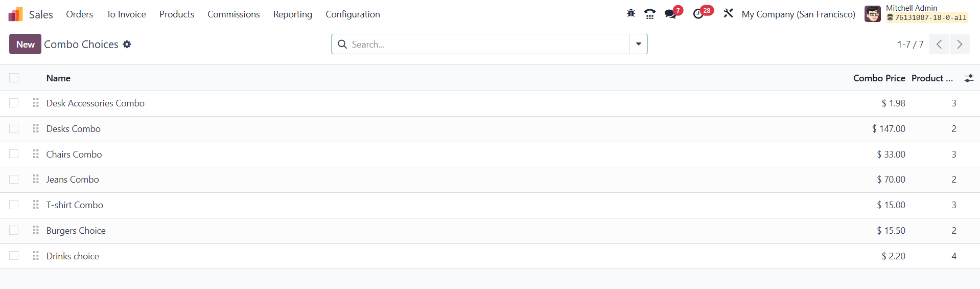Open the debug bug icon menu
980x289 pixels.
(631, 14)
